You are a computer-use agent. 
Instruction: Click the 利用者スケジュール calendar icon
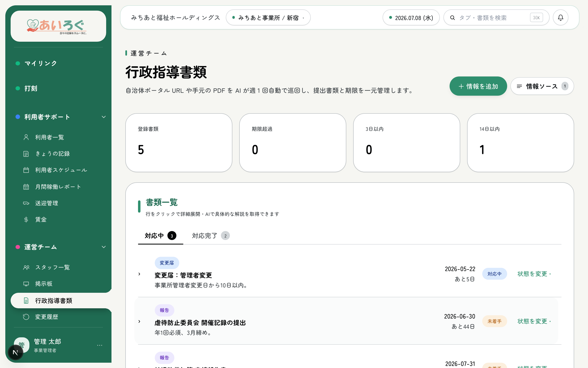pyautogui.click(x=26, y=170)
